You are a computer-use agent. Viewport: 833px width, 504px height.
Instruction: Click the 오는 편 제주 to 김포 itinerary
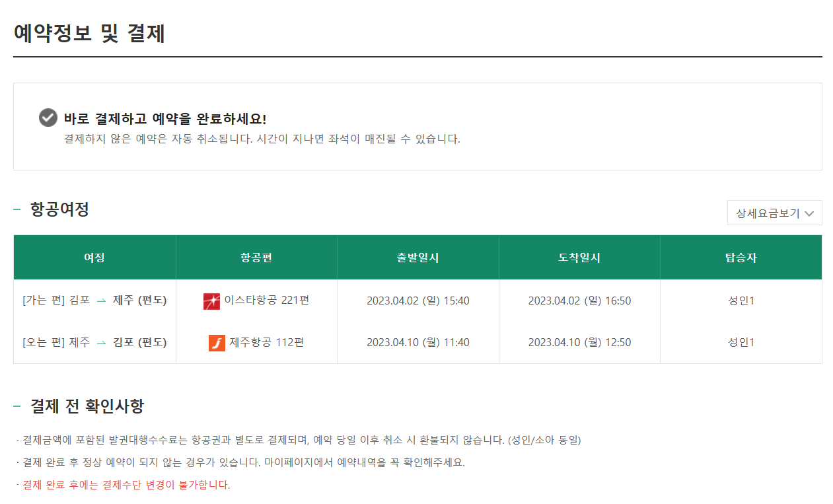click(94, 342)
